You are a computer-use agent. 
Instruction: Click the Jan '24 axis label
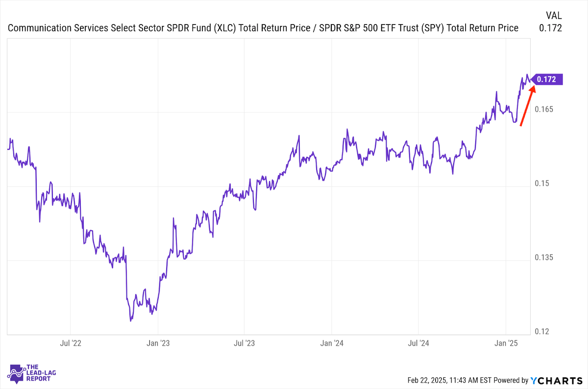(332, 343)
